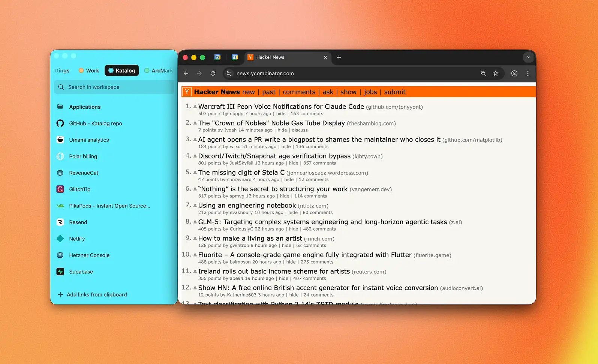
Task: Click Add links from clipboard
Action: pos(93,295)
